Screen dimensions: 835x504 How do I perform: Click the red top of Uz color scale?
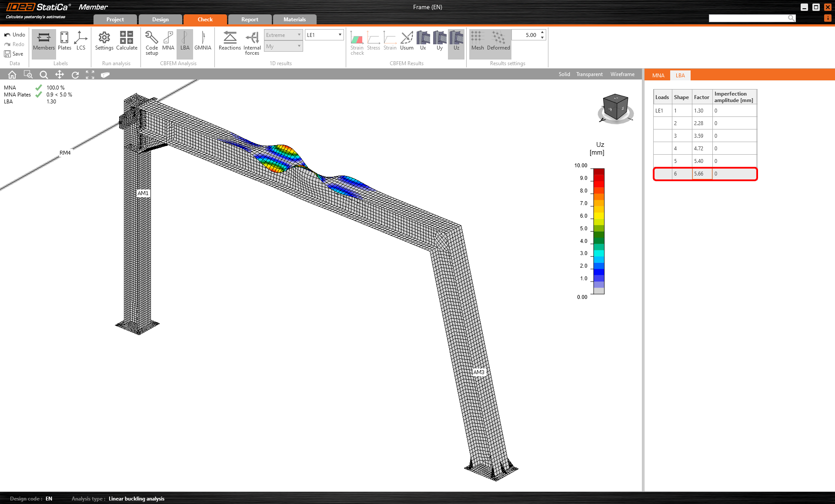pyautogui.click(x=599, y=172)
